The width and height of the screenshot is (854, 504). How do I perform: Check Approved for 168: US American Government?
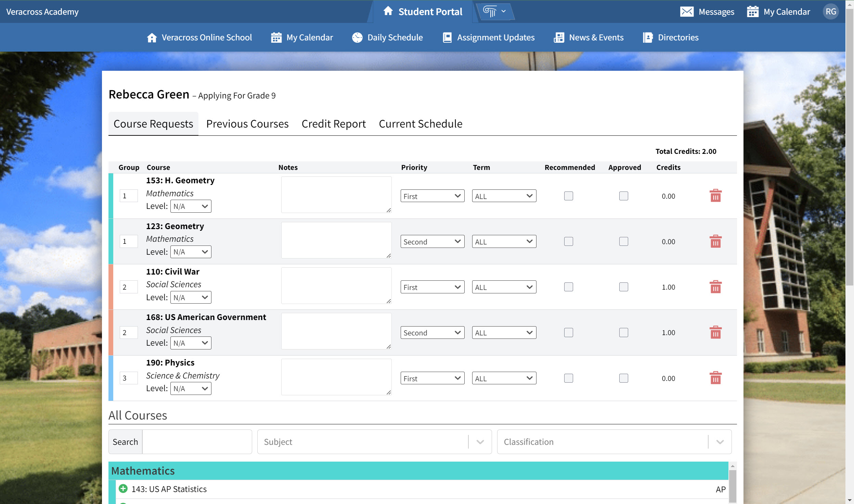[x=623, y=332]
